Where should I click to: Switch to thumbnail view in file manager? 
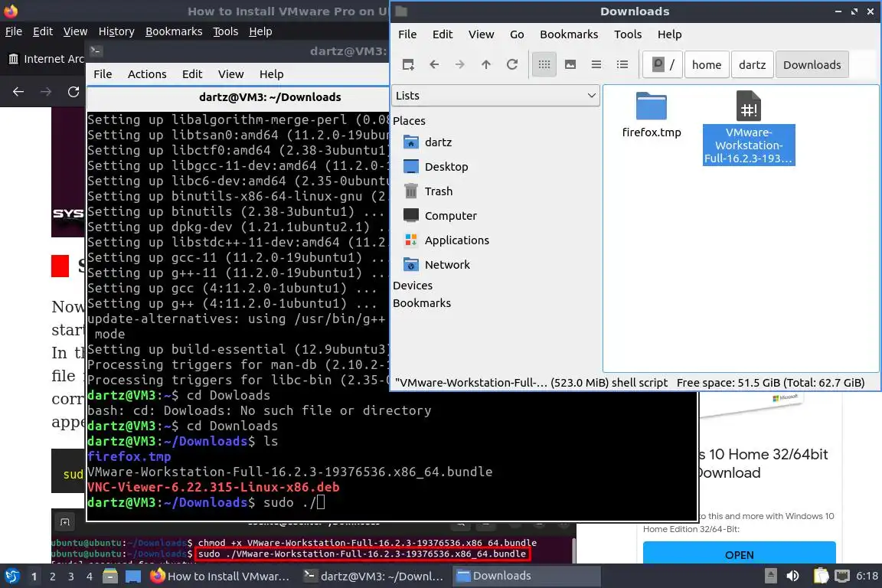point(570,65)
